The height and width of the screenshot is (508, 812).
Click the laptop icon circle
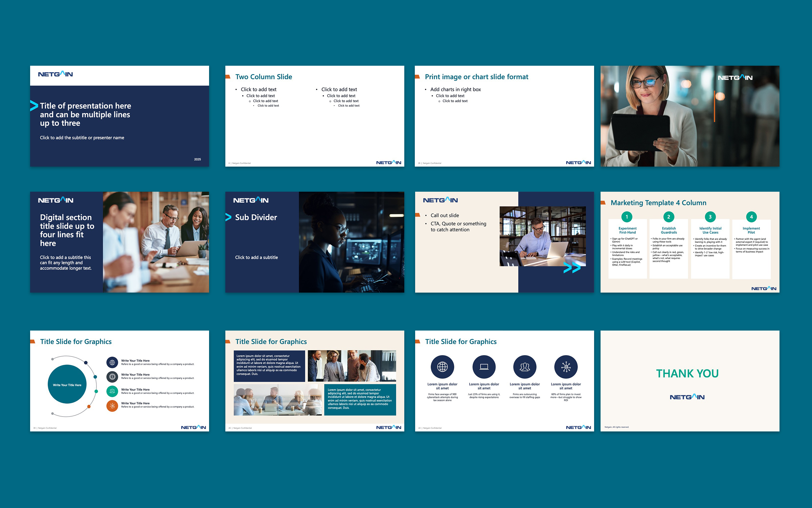484,367
